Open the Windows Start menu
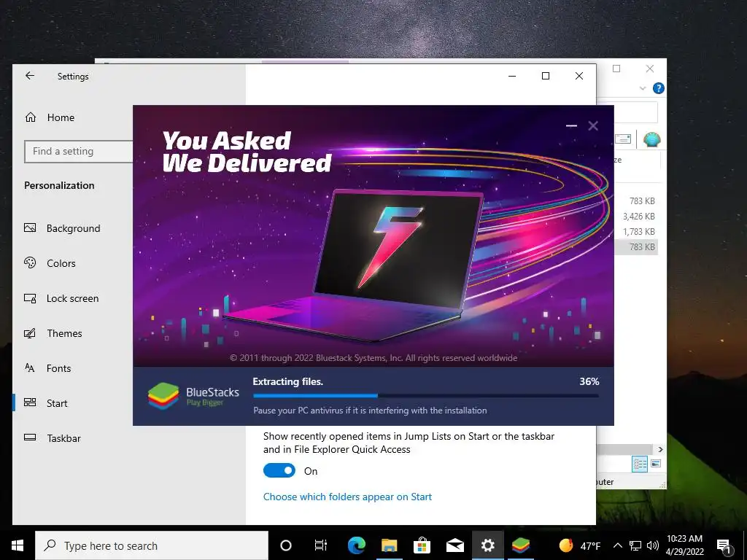 coord(18,545)
